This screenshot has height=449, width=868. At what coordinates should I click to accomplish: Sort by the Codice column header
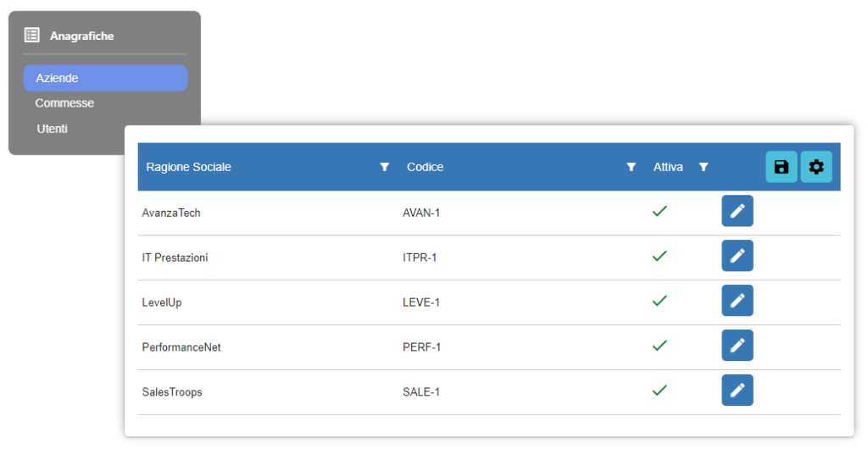click(x=426, y=167)
